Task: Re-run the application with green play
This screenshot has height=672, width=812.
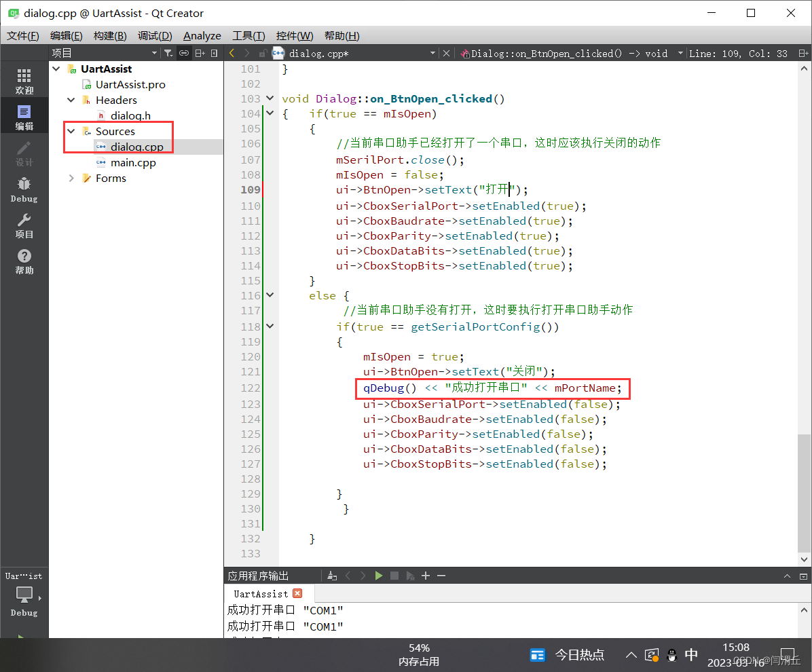Action: click(379, 576)
